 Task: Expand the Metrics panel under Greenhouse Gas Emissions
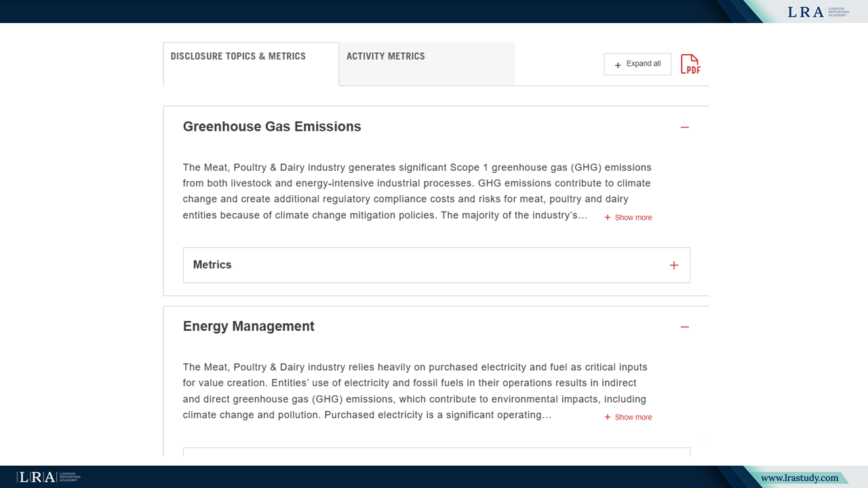(x=212, y=265)
